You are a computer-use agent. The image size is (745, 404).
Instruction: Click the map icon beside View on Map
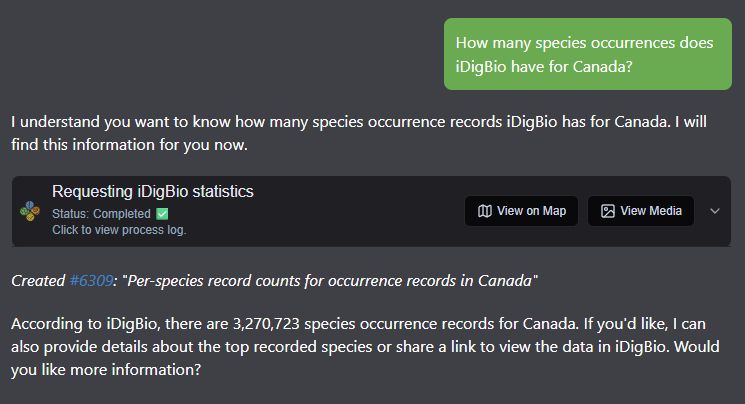click(485, 211)
